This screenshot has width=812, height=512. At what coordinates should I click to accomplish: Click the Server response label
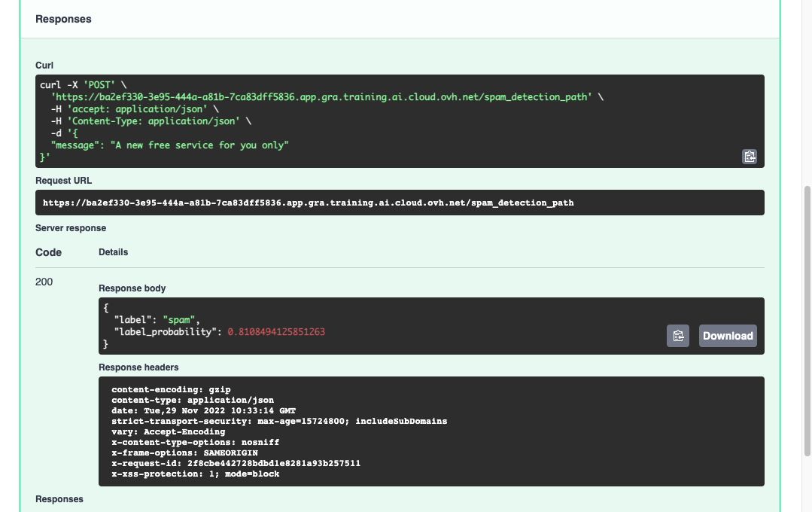pos(71,227)
